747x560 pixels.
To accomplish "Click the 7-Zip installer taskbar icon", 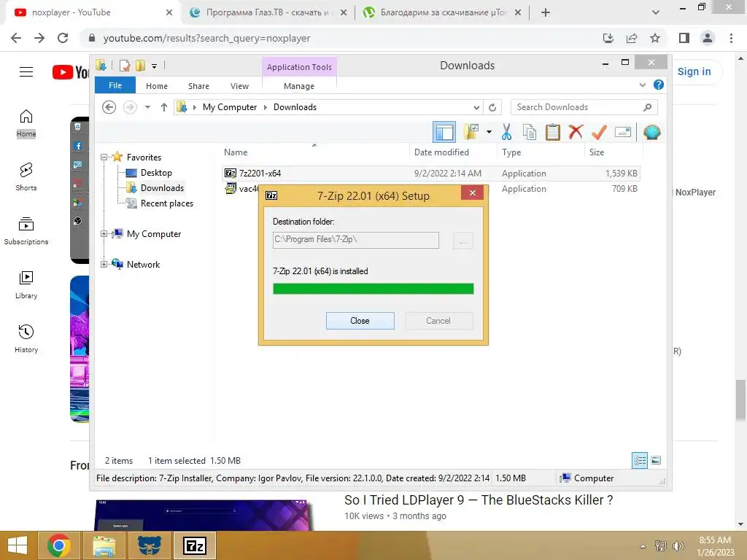I will pyautogui.click(x=195, y=545).
